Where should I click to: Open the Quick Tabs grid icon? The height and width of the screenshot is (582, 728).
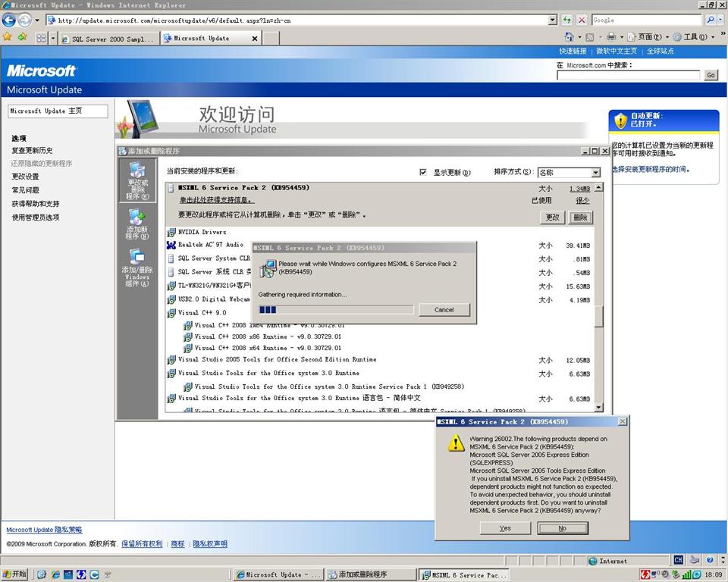pos(41,39)
